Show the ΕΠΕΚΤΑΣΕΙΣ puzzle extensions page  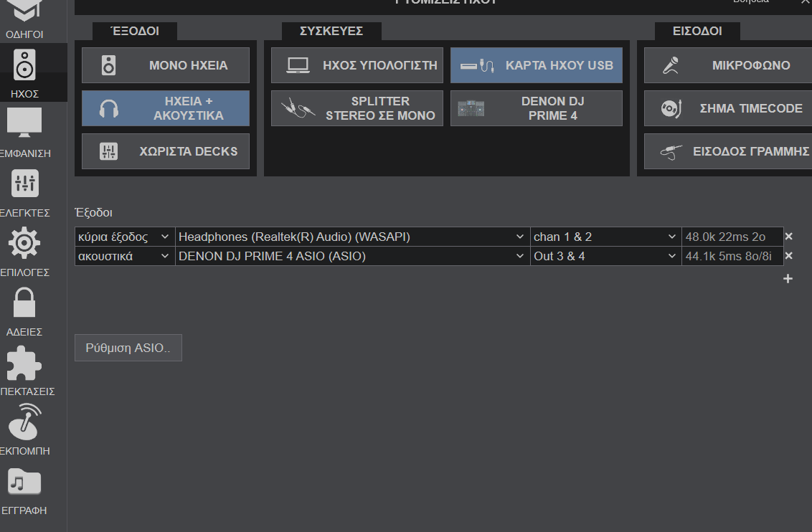click(24, 371)
